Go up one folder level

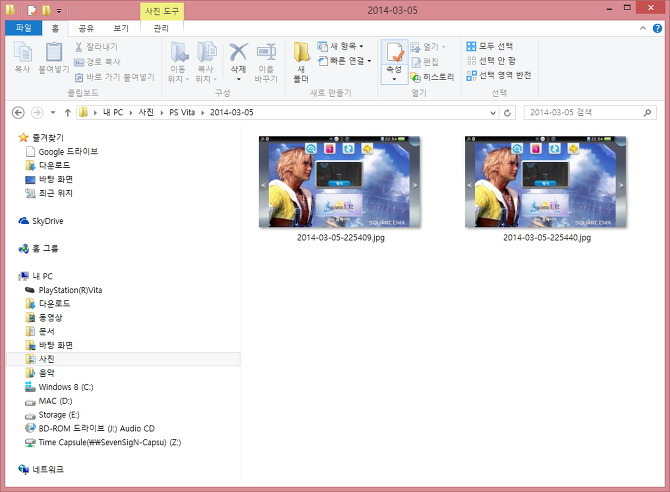[68, 113]
